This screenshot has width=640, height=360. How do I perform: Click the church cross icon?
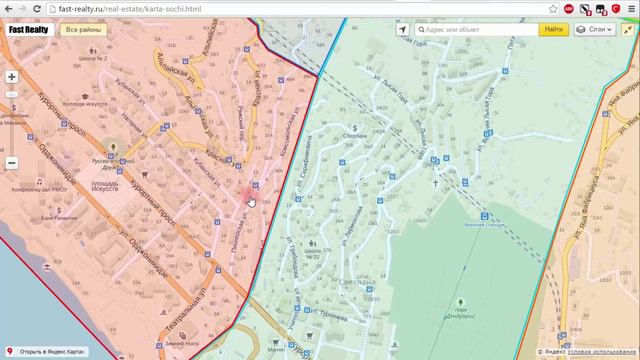coord(436,183)
